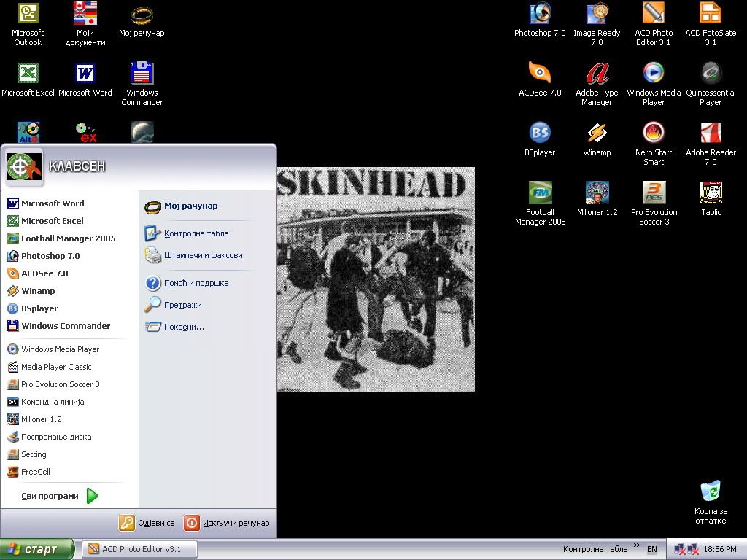The height and width of the screenshot is (560, 747).
Task: Launch Winamp desktop icon
Action: click(x=597, y=139)
